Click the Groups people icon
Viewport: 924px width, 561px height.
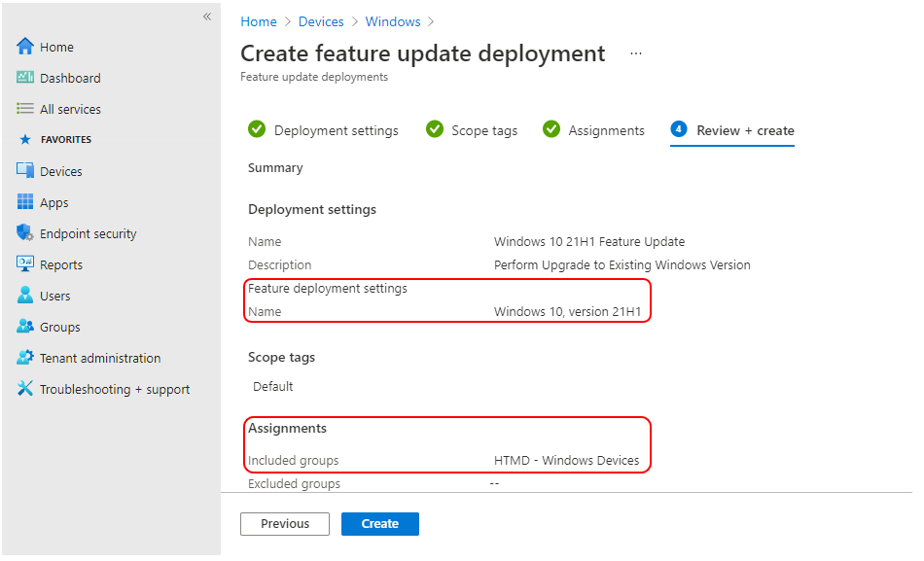point(24,327)
